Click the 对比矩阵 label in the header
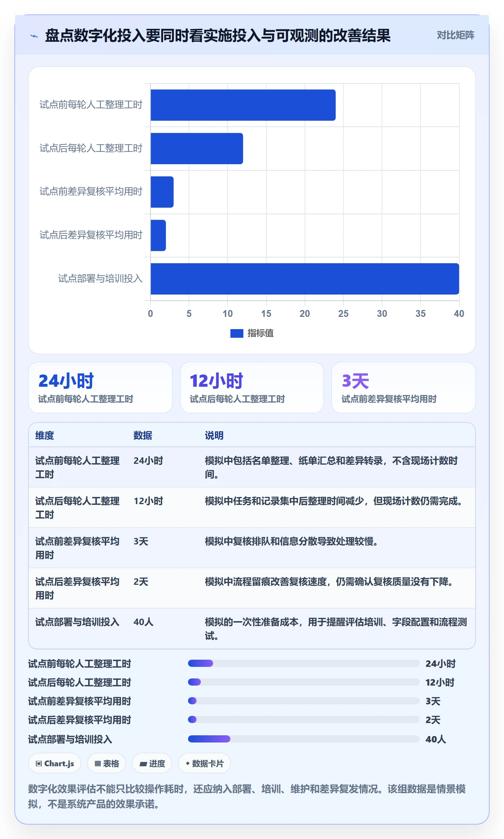Viewport: 504px width, 839px height. point(455,35)
